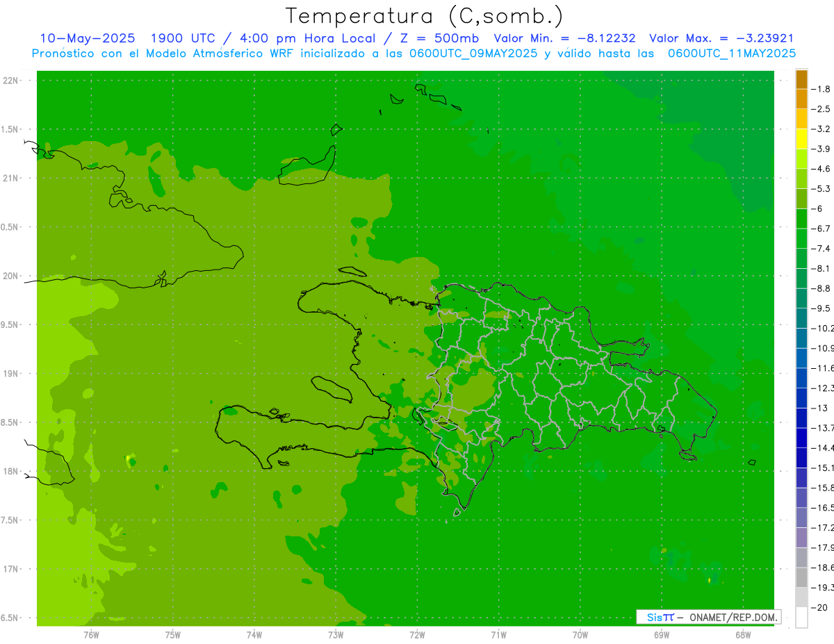Click the "20N" latitude axis label

coord(10,276)
